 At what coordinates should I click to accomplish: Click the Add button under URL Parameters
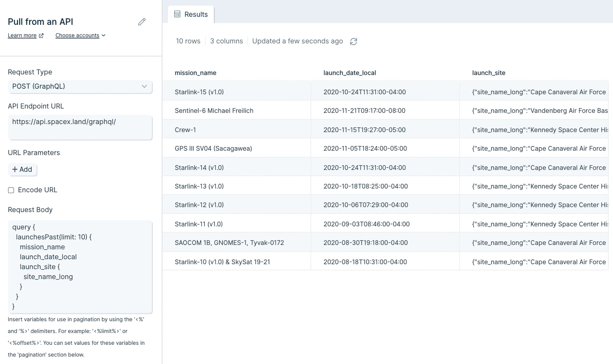(x=22, y=170)
